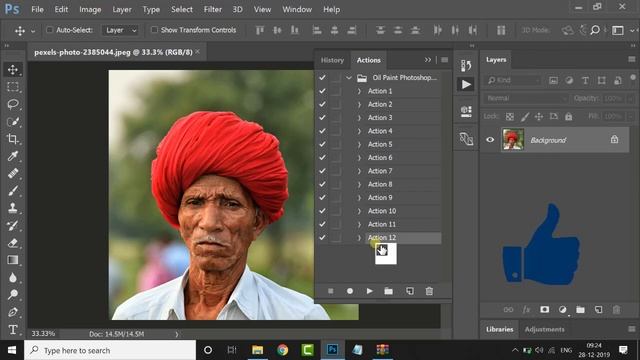Screen dimensions: 640x360
Task: Click Stop playing/recording in Actions panel
Action: pos(331,291)
